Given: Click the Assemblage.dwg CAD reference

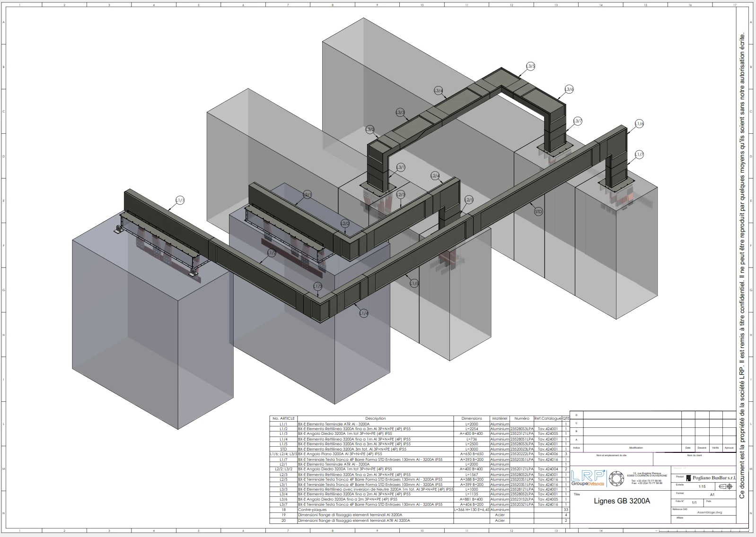Looking at the screenshot, I should click(x=709, y=512).
